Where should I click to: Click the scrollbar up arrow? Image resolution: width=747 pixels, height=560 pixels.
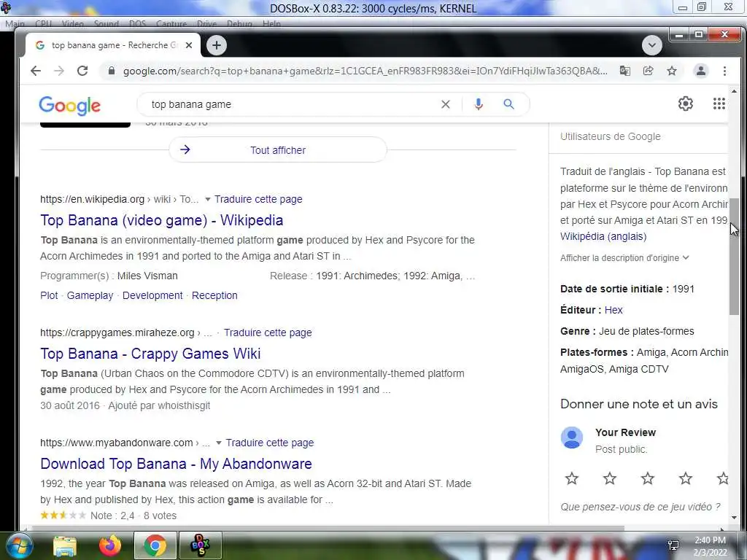pyautogui.click(x=734, y=91)
